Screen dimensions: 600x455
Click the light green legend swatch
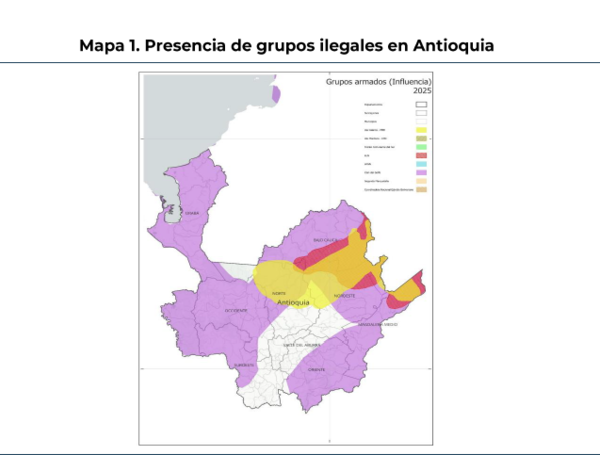[421, 147]
